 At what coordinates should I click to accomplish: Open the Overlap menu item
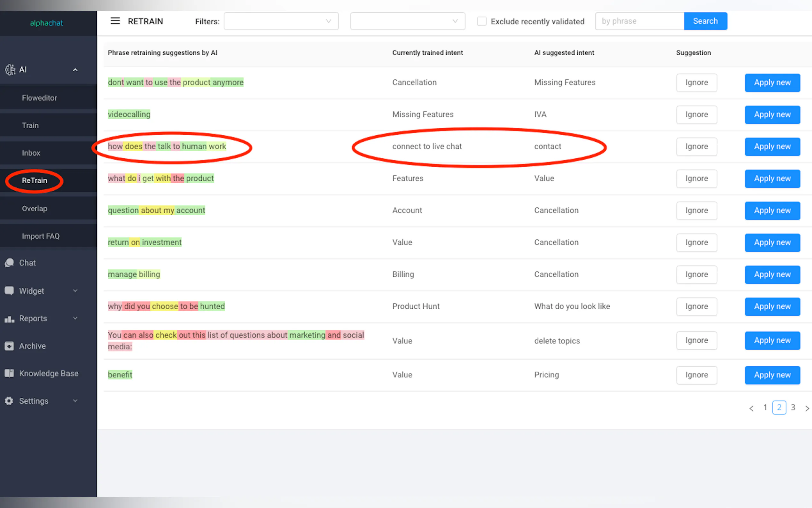[35, 208]
